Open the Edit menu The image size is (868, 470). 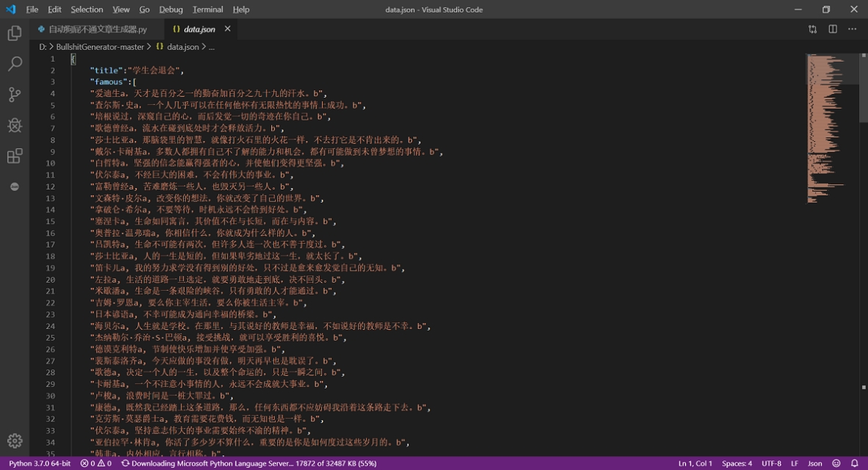(54, 10)
